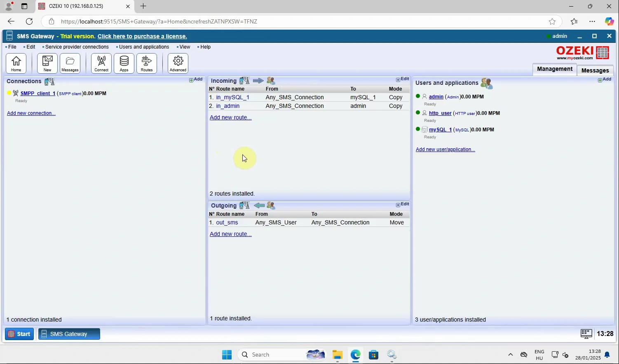This screenshot has width=619, height=364.
Task: Open Microsoft Store from the taskbar
Action: pyautogui.click(x=374, y=355)
